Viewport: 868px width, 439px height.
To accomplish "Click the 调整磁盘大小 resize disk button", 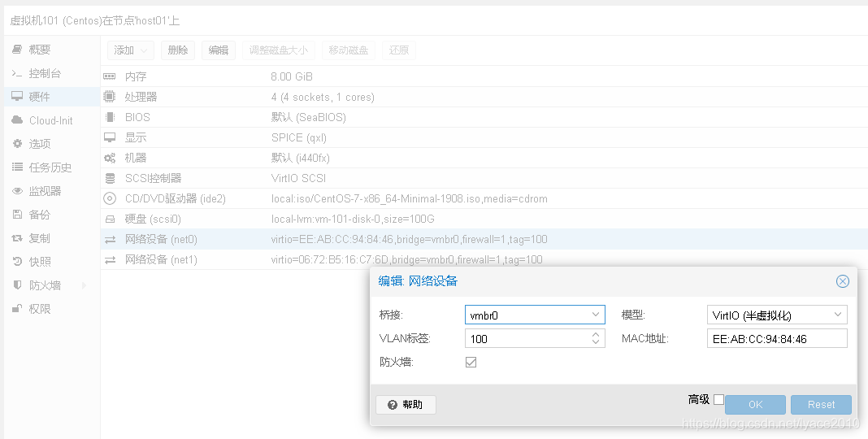I will [x=279, y=50].
